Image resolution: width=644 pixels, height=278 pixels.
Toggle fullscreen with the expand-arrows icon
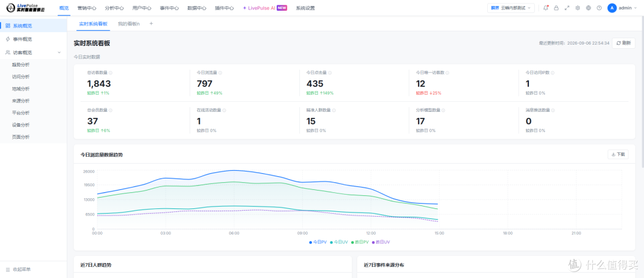(x=567, y=8)
